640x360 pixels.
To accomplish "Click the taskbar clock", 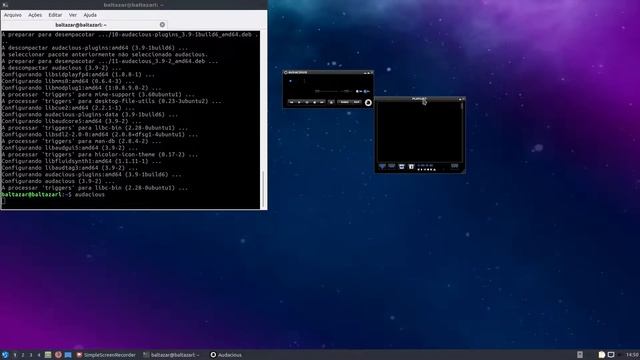I will coord(632,355).
